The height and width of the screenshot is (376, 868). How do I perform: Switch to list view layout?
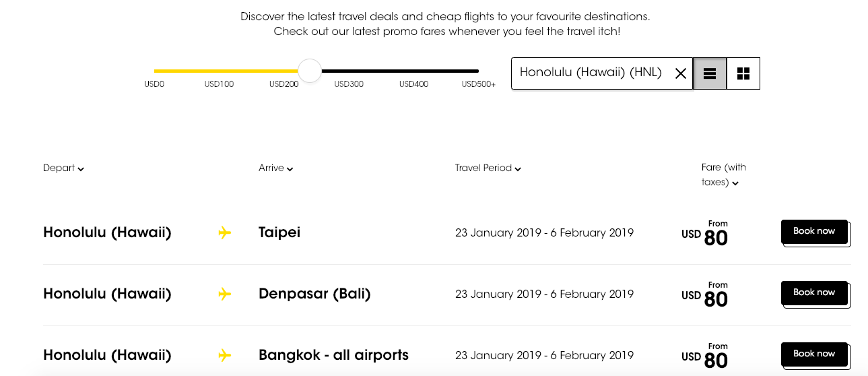point(709,73)
